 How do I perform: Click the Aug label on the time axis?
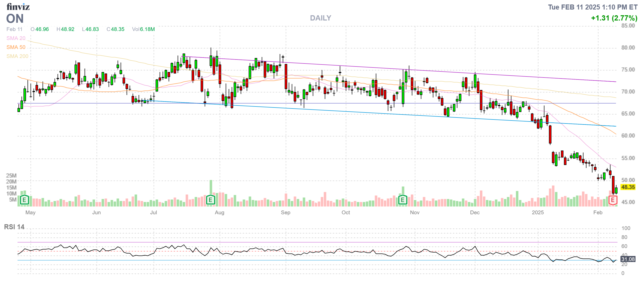click(x=219, y=212)
